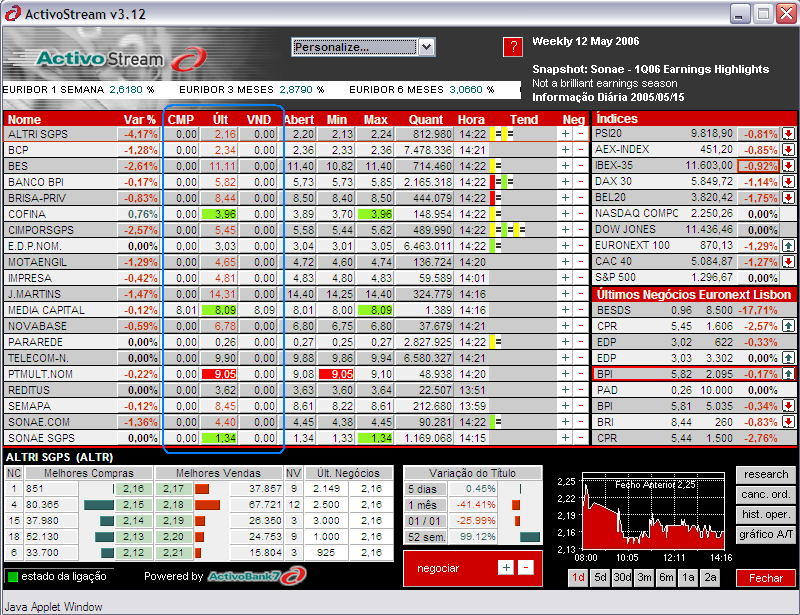The width and height of the screenshot is (800, 615).
Task: Click the plus icon in ALTRI SGPS row
Action: [565, 134]
